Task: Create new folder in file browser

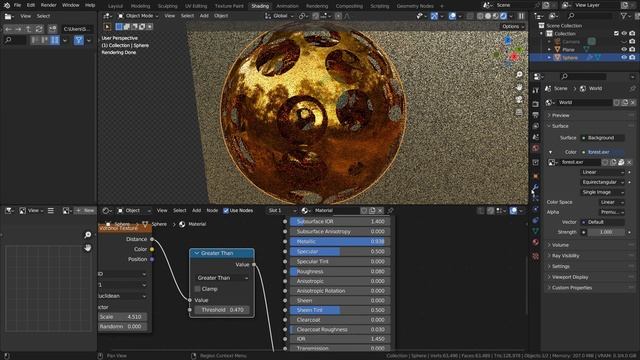Action: pos(52,29)
